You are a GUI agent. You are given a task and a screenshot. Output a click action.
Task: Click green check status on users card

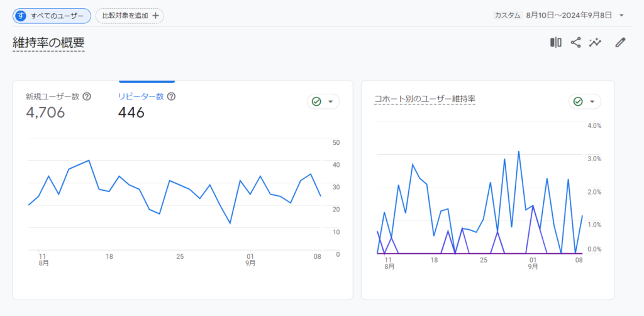316,101
